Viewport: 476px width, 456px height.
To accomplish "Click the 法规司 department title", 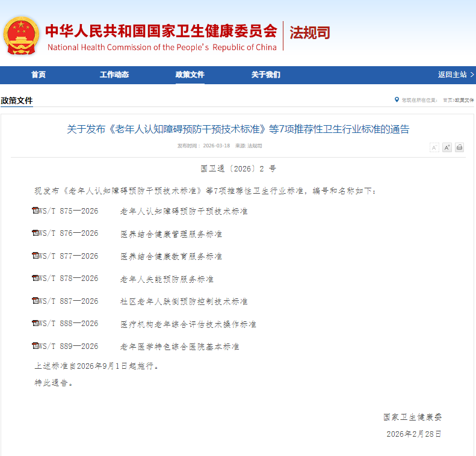I will click(310, 32).
